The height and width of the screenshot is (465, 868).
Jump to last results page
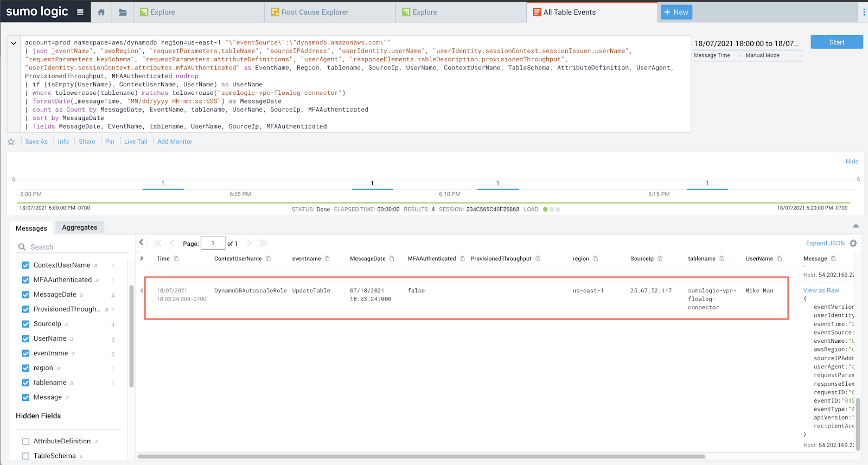(x=264, y=243)
